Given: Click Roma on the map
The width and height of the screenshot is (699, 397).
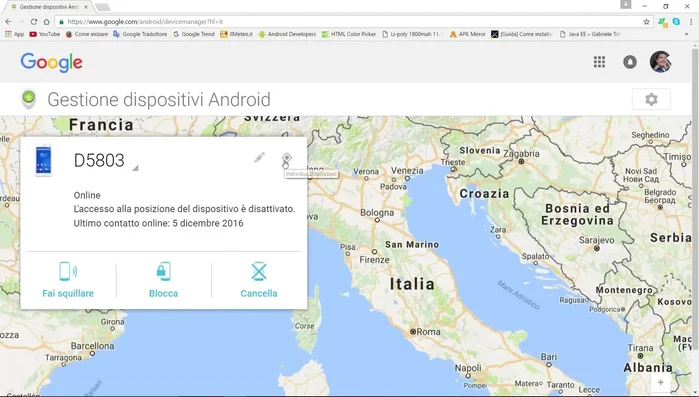Looking at the screenshot, I should pos(425,332).
